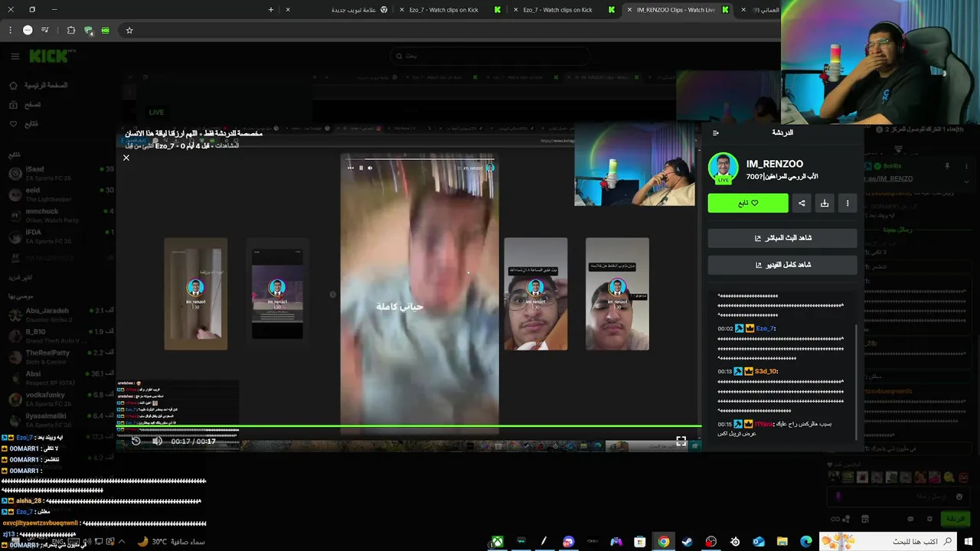Click the Ezo_7 username in clip chat
Viewport: 980px width, 551px height.
(765, 328)
